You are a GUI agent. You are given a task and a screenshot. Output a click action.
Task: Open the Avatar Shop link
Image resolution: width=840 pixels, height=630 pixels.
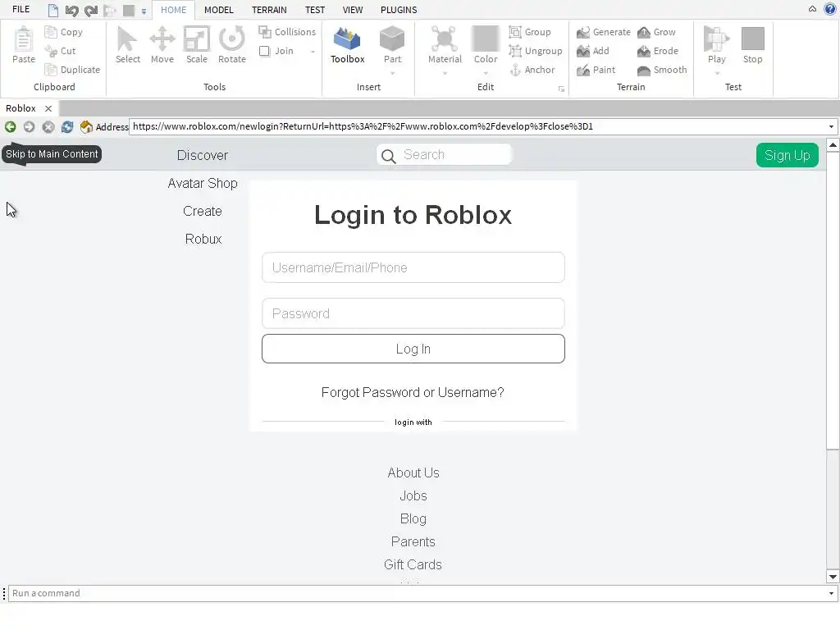point(203,183)
